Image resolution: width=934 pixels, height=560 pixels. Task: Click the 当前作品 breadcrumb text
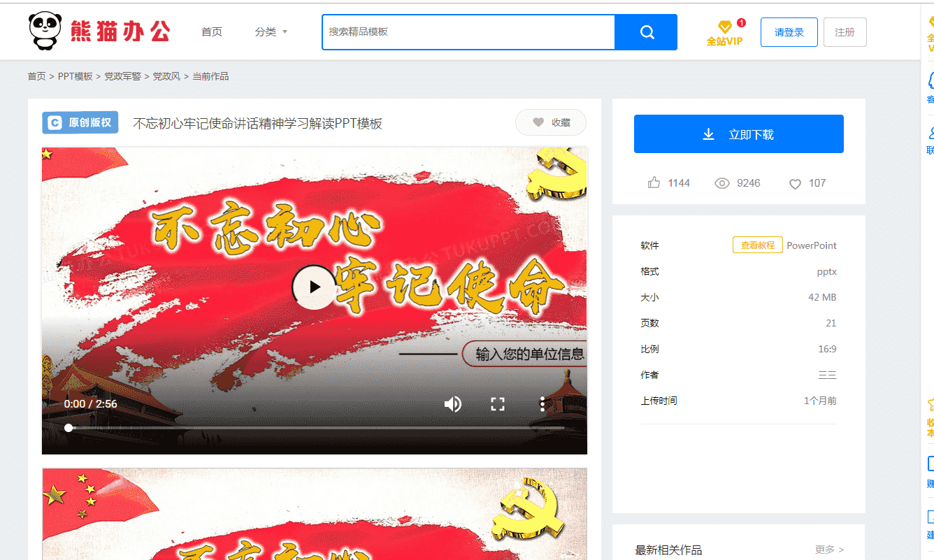[210, 76]
